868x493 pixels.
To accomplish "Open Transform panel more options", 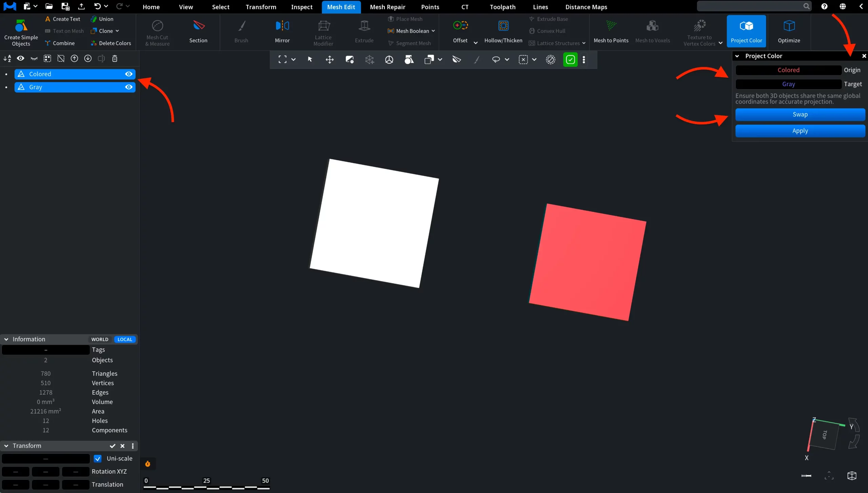I will click(x=133, y=446).
